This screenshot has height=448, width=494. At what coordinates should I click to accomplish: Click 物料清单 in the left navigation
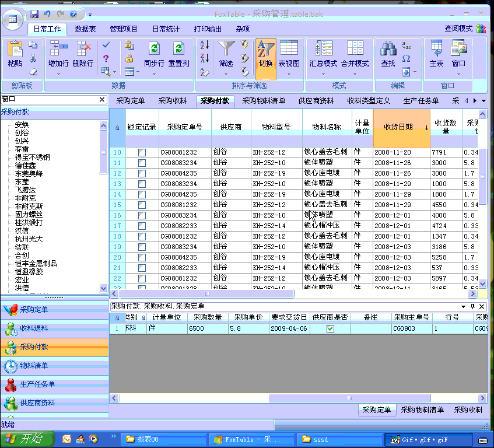pyautogui.click(x=34, y=366)
